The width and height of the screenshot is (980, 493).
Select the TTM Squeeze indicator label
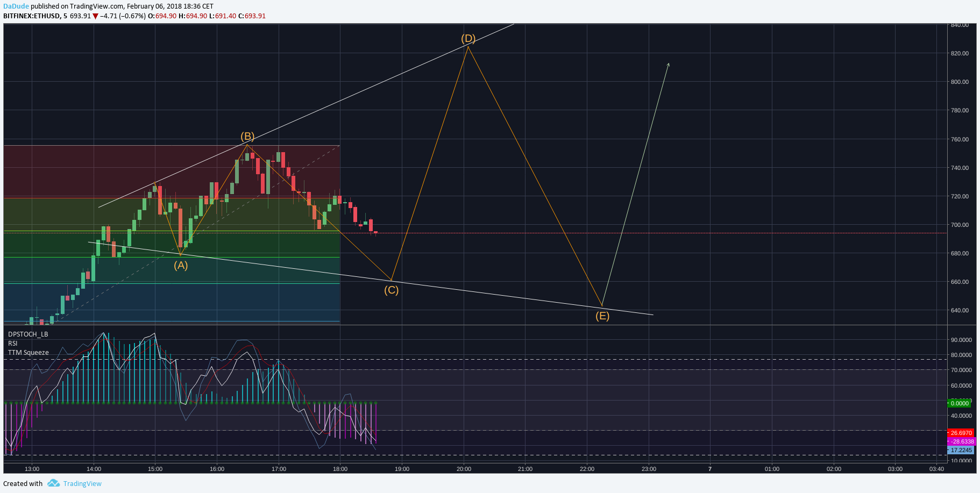tap(29, 353)
